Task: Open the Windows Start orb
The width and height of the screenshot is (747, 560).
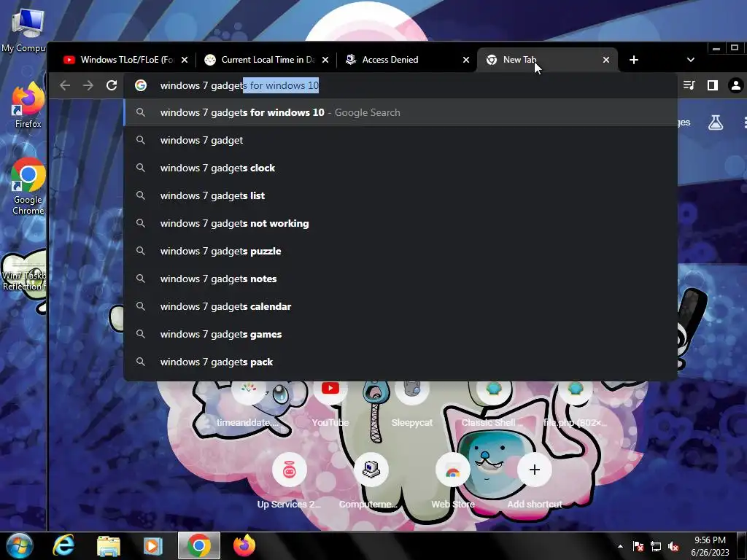Action: [x=20, y=545]
